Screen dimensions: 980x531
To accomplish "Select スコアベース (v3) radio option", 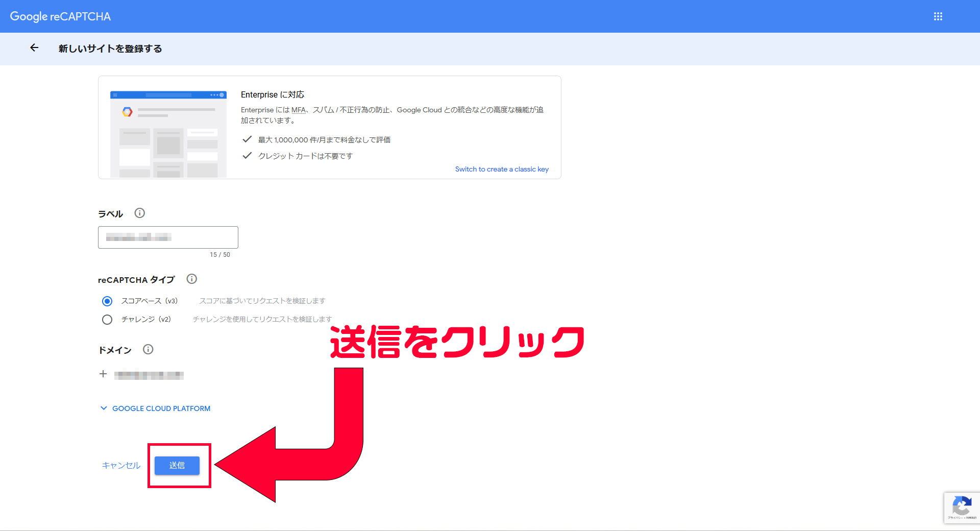I will point(107,301).
